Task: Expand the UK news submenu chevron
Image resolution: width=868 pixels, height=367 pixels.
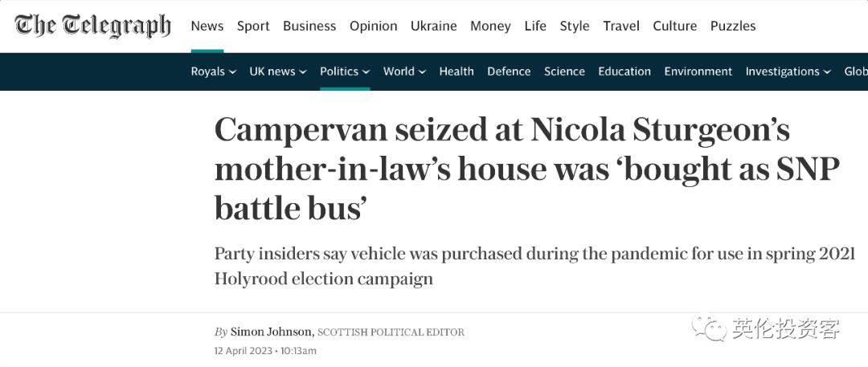Action: click(x=303, y=72)
